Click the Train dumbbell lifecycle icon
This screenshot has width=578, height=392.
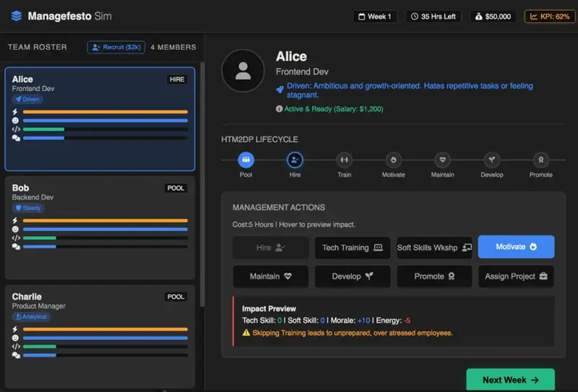tap(344, 160)
